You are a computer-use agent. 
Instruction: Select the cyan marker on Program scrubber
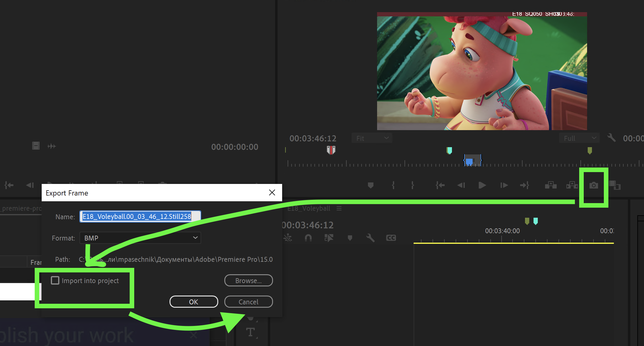(449, 150)
